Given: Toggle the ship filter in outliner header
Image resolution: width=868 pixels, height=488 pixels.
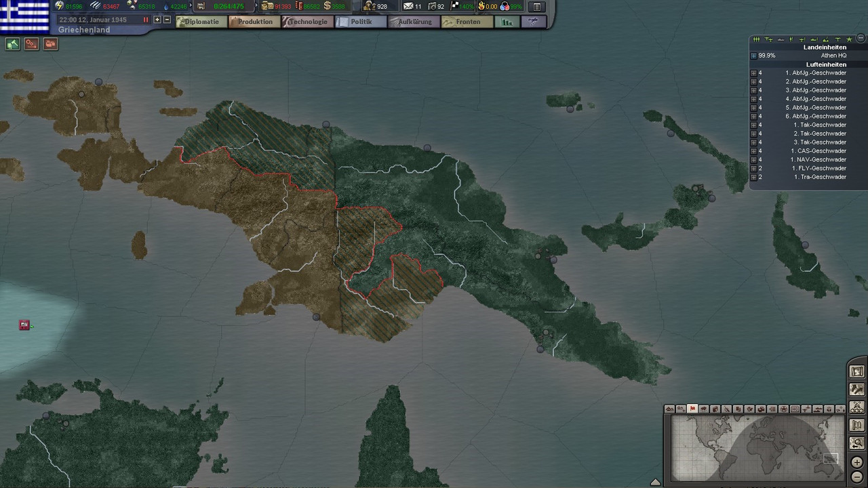Looking at the screenshot, I should tap(781, 40).
